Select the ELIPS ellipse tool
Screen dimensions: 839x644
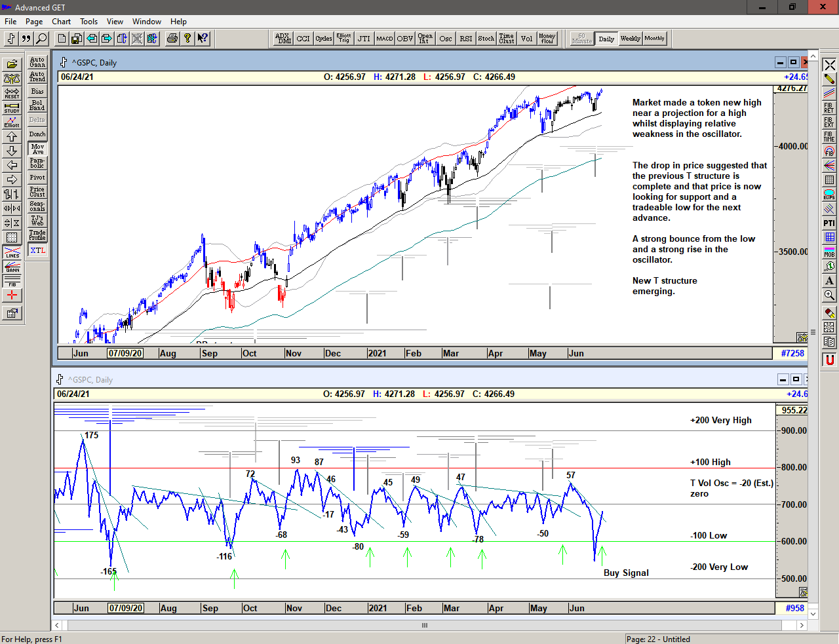[829, 195]
